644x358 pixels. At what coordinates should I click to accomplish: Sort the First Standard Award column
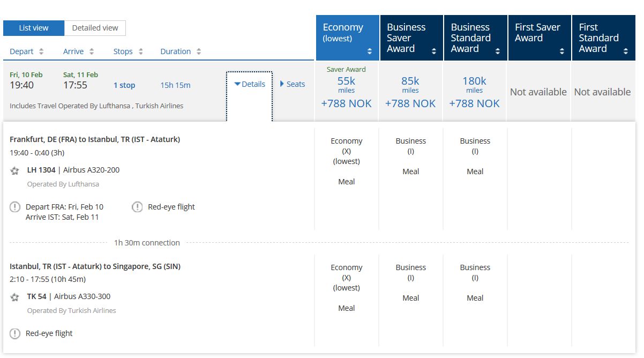(625, 51)
